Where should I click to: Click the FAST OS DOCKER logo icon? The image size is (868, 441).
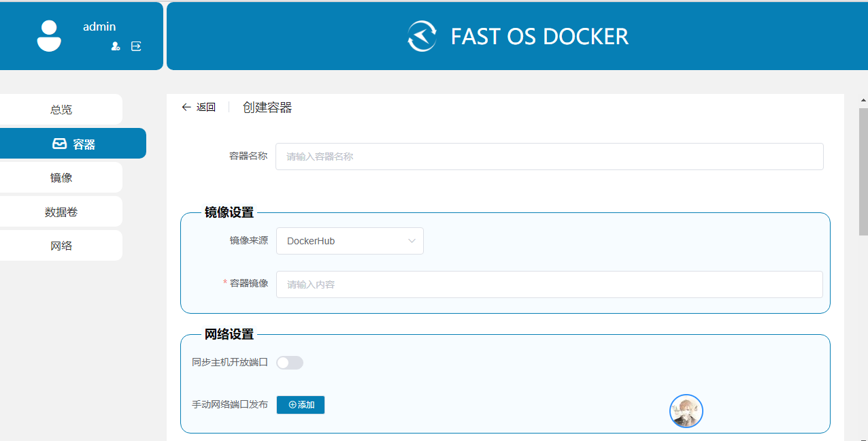tap(421, 36)
